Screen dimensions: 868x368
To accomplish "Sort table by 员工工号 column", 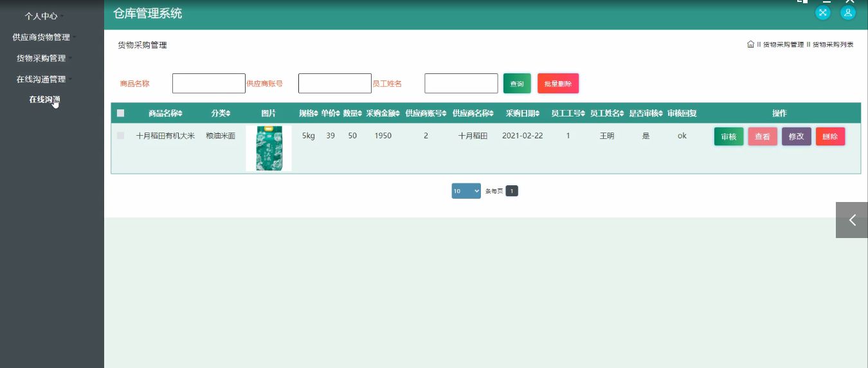I will pyautogui.click(x=568, y=113).
